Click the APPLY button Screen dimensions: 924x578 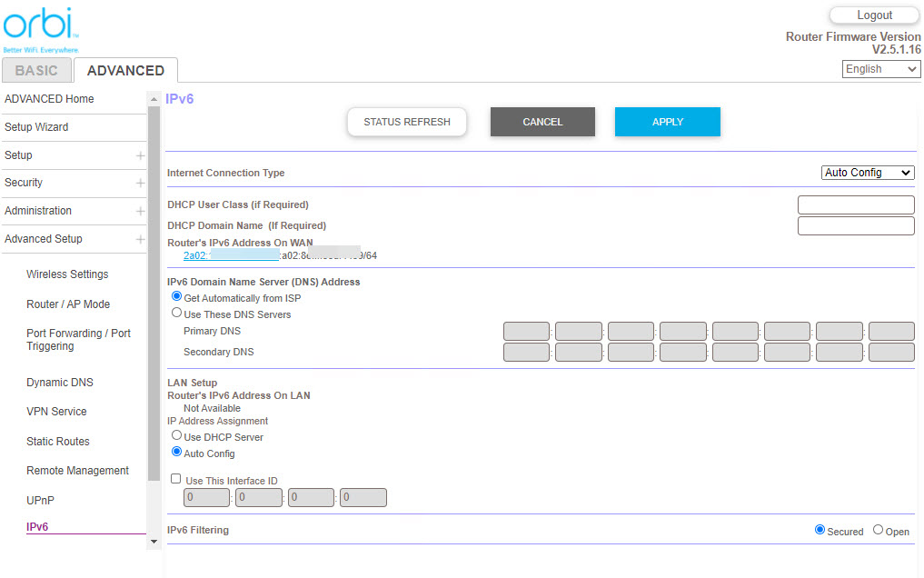668,122
